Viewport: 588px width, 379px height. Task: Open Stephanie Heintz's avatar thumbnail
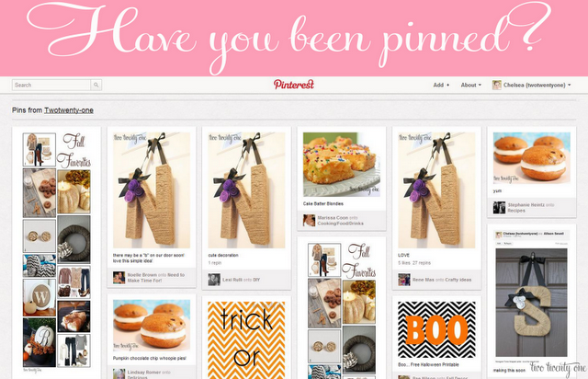499,207
